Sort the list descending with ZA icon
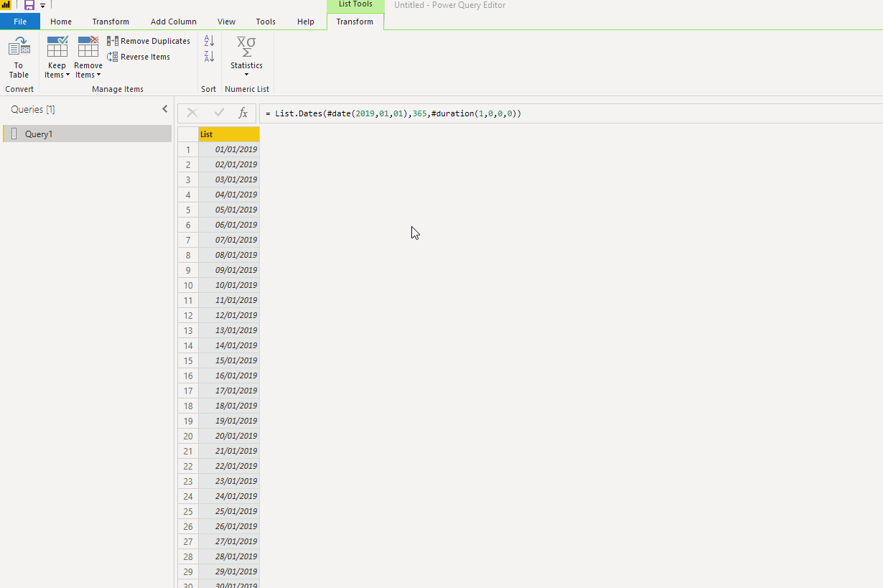The image size is (883, 588). [208, 56]
